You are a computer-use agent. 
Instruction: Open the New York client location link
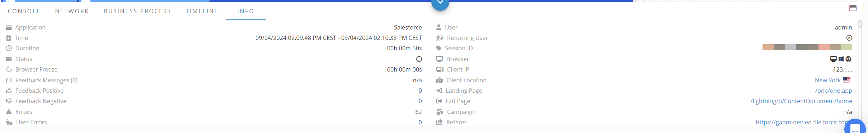click(828, 80)
